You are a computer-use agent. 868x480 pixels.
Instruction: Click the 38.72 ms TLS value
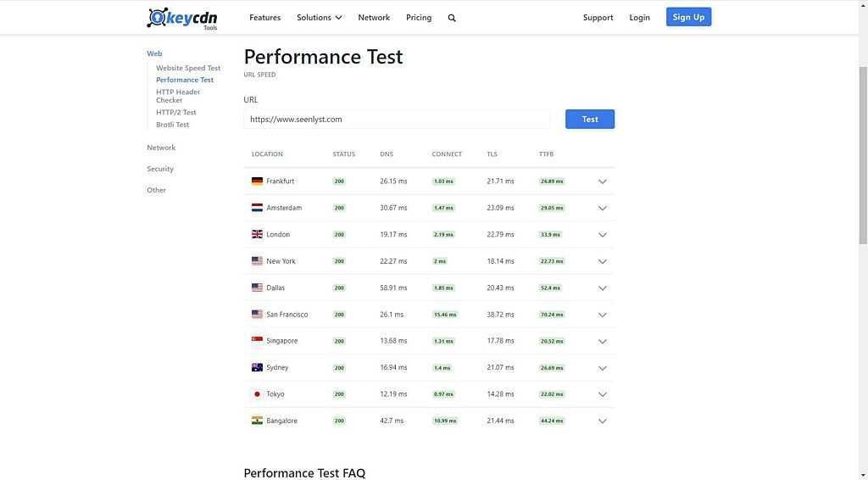tap(500, 315)
